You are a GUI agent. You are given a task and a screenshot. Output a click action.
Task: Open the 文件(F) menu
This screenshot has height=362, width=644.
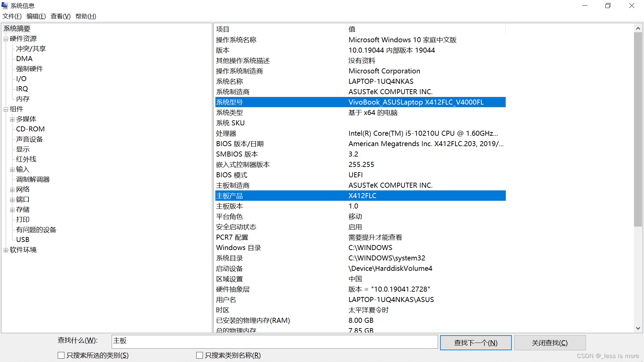(12, 16)
